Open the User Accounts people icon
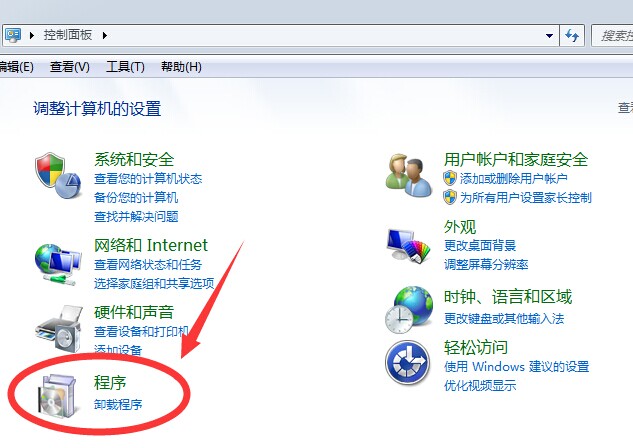633x448 pixels. (x=408, y=175)
